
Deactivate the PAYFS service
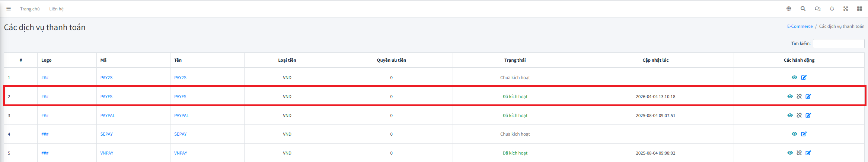coord(799,97)
